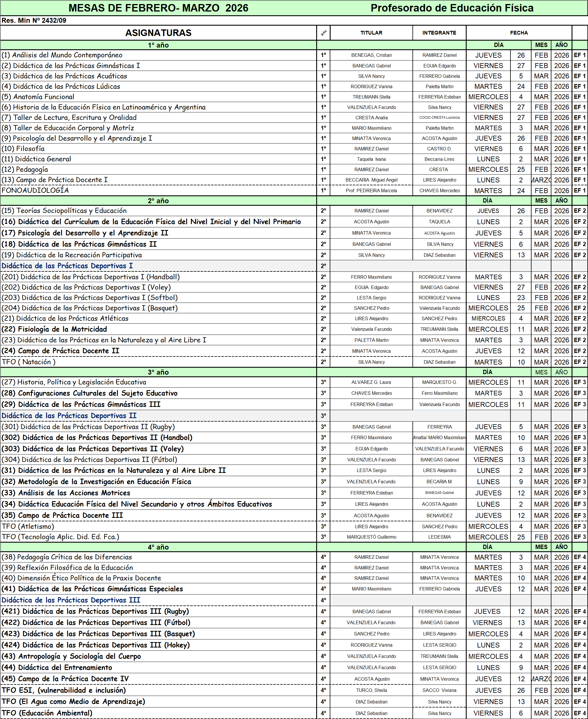Click the ASIGNATURAS column header
The height and width of the screenshot is (719, 588).
[158, 33]
